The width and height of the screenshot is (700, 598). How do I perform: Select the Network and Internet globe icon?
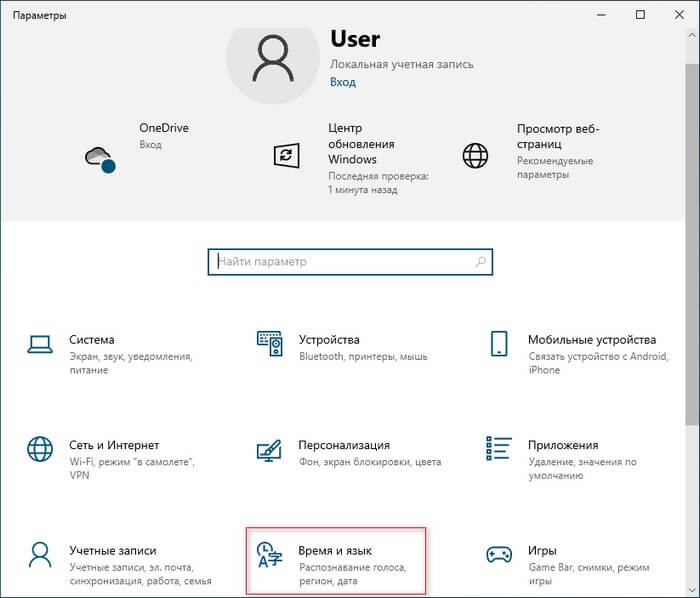pos(40,449)
